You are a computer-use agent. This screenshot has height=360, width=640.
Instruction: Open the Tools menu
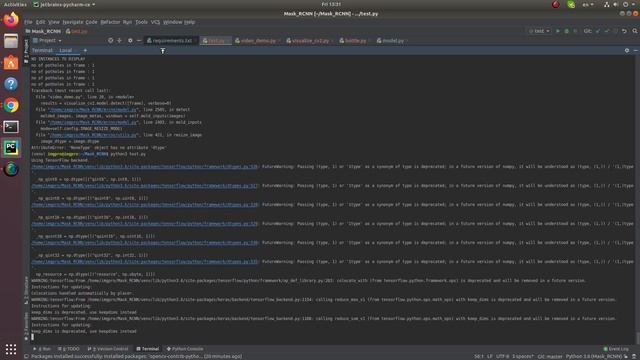click(141, 22)
